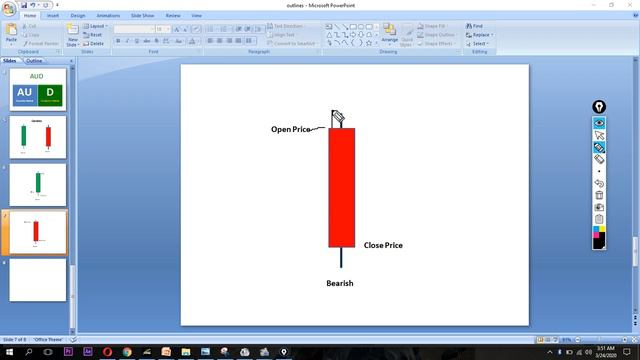Open Premiere Pro from the taskbar

pyautogui.click(x=68, y=351)
